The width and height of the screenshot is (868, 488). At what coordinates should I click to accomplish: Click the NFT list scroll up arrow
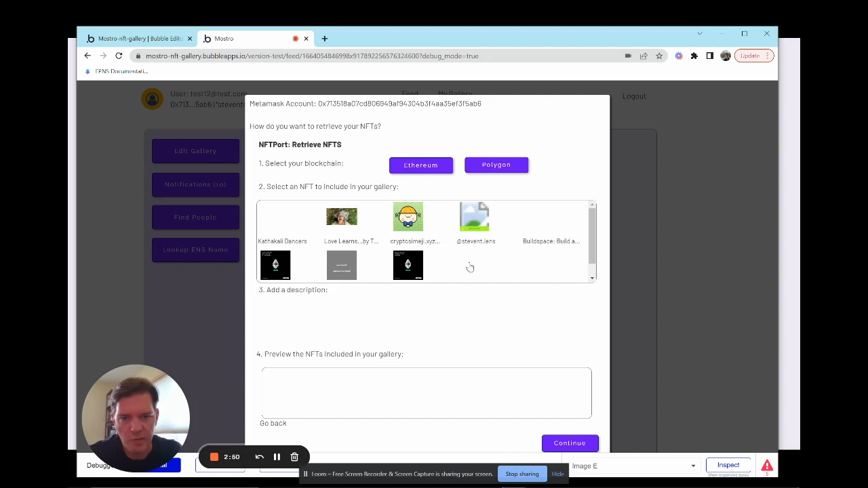tap(592, 205)
